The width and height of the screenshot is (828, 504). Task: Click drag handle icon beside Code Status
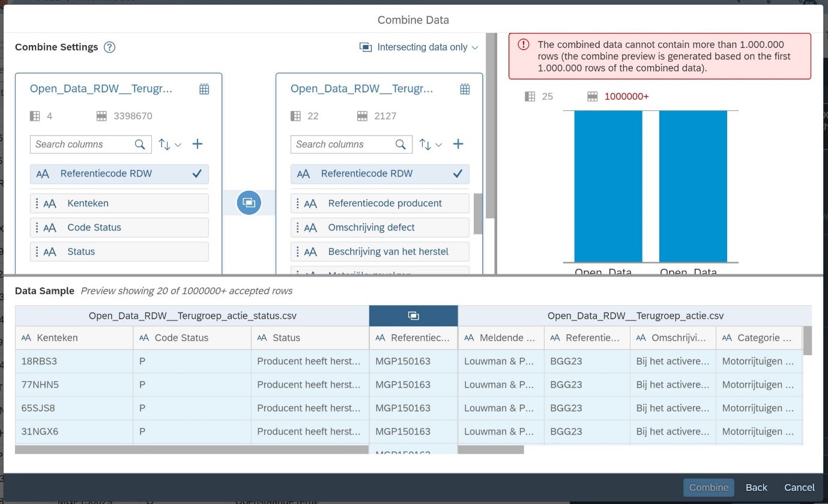point(37,227)
